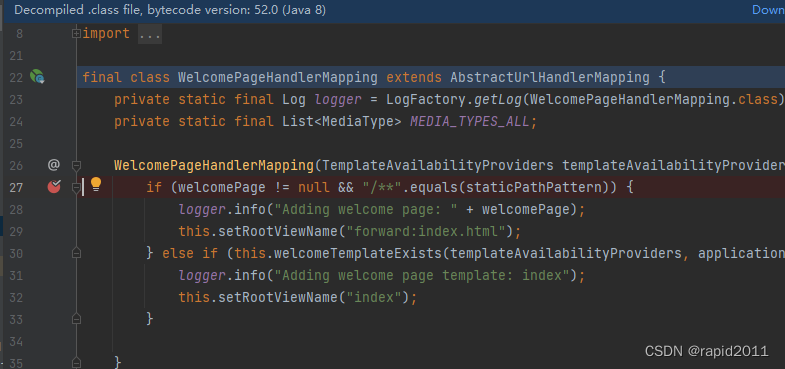The height and width of the screenshot is (369, 785).
Task: Click TemplateAvailabilityProviders parameter type on line 26
Action: pyautogui.click(x=438, y=165)
